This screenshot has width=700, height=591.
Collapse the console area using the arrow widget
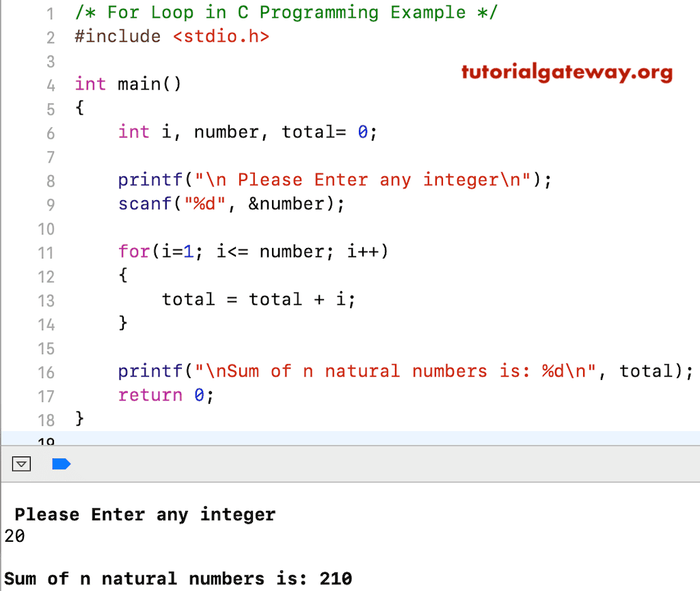(21, 464)
